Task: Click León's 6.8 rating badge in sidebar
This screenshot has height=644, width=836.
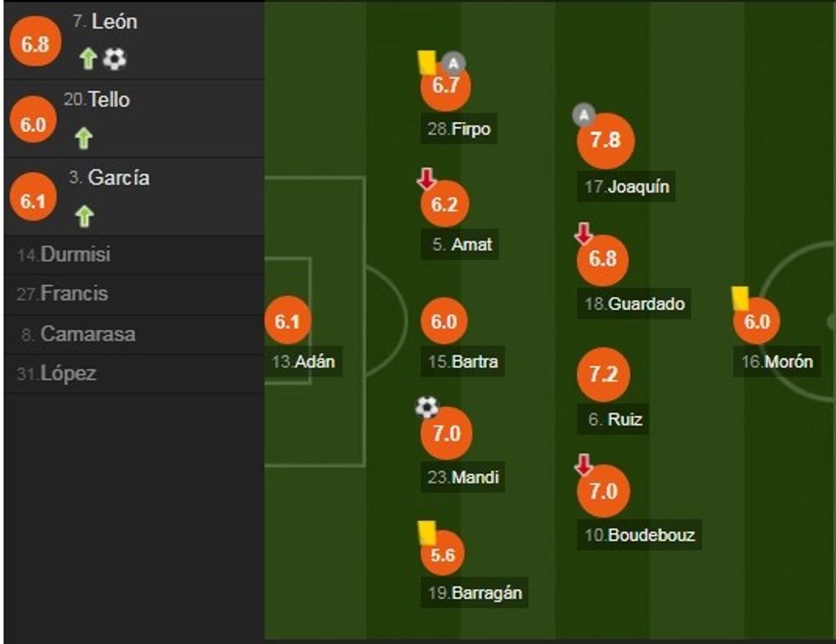Action: (35, 44)
